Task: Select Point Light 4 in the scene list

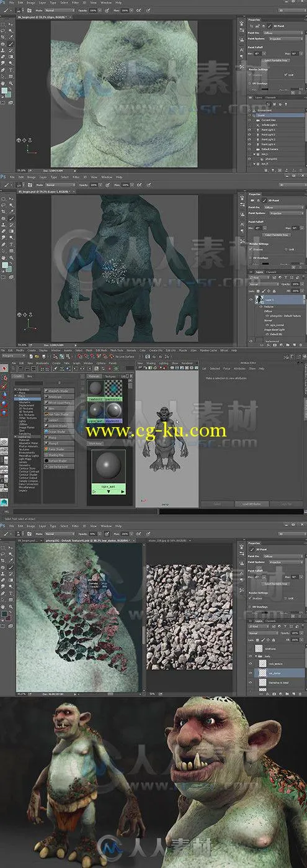Action: pos(268,144)
